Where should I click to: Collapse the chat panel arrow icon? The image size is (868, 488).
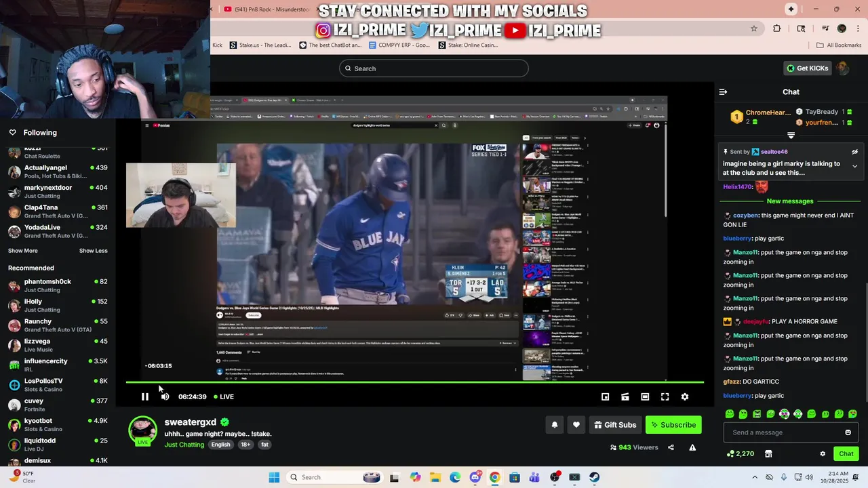723,92
